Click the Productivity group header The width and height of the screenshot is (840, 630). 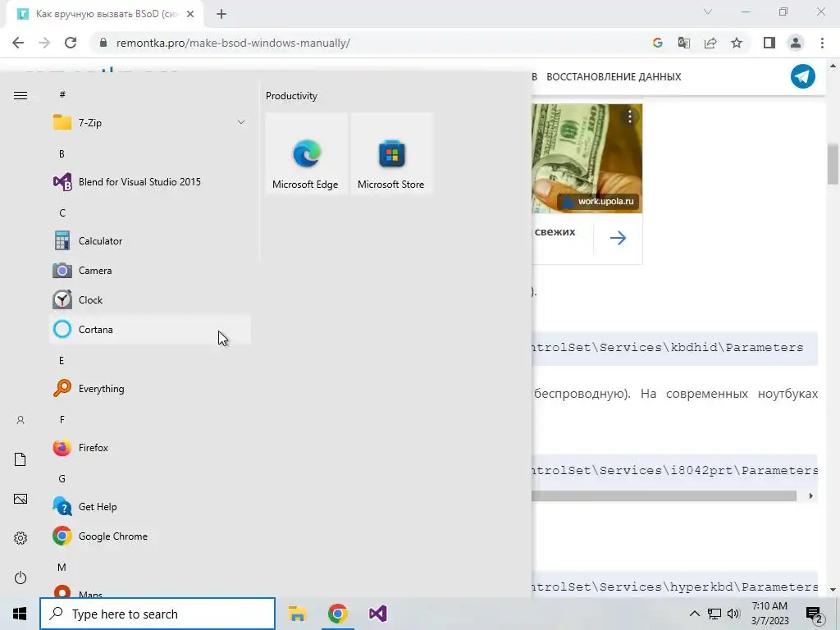[x=291, y=96]
